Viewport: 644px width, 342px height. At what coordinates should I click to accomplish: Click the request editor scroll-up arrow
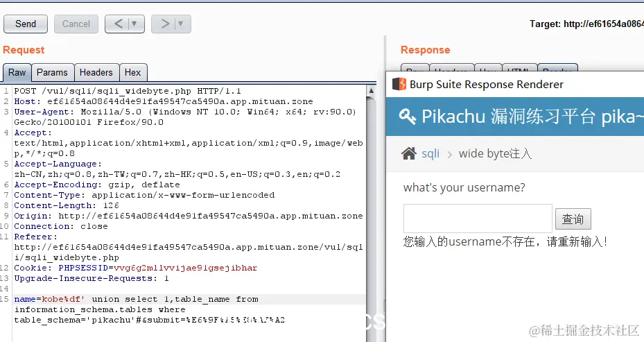point(371,90)
